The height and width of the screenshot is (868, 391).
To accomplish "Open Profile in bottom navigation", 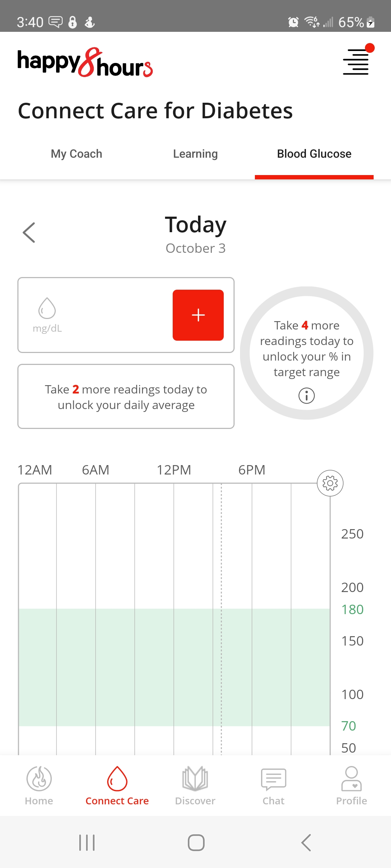I will (352, 786).
